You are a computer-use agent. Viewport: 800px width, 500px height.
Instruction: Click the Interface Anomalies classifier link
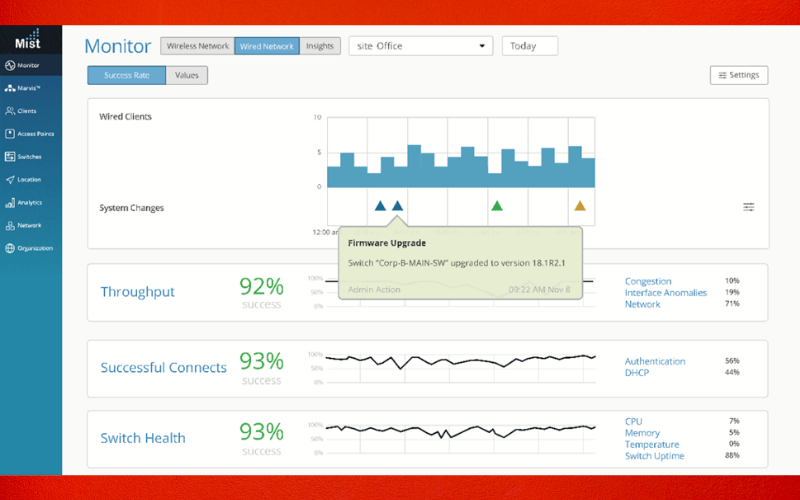[x=666, y=292]
